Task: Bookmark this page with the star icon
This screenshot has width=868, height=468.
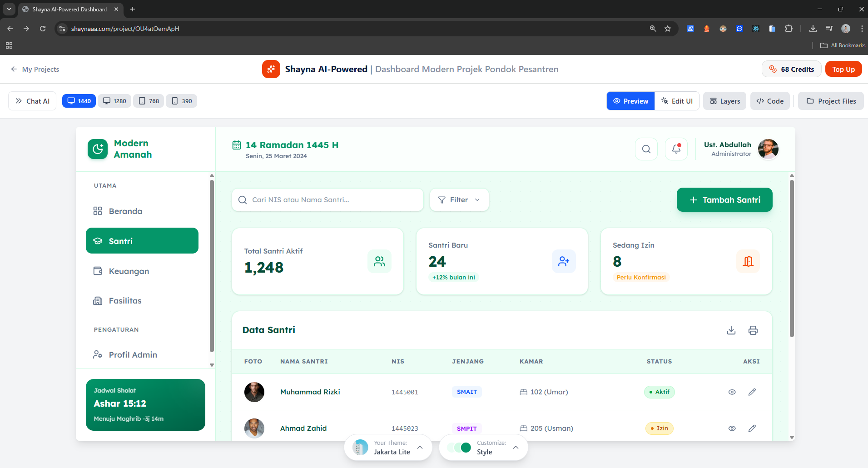Action: (x=667, y=29)
